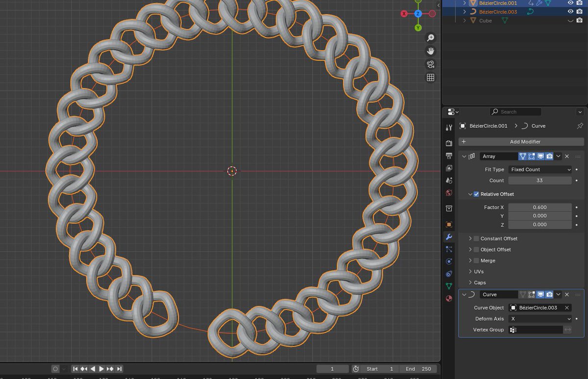
Task: Remove the Array modifier
Action: click(567, 156)
